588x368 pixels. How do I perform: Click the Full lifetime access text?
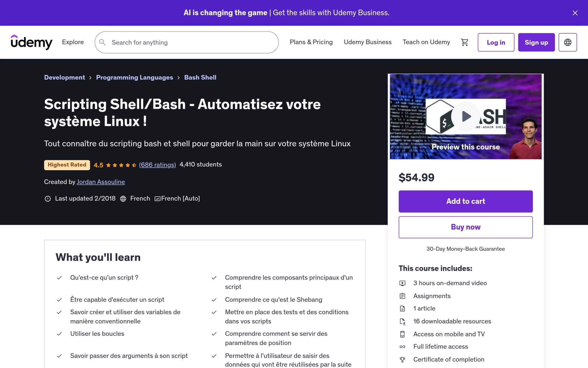(x=441, y=346)
